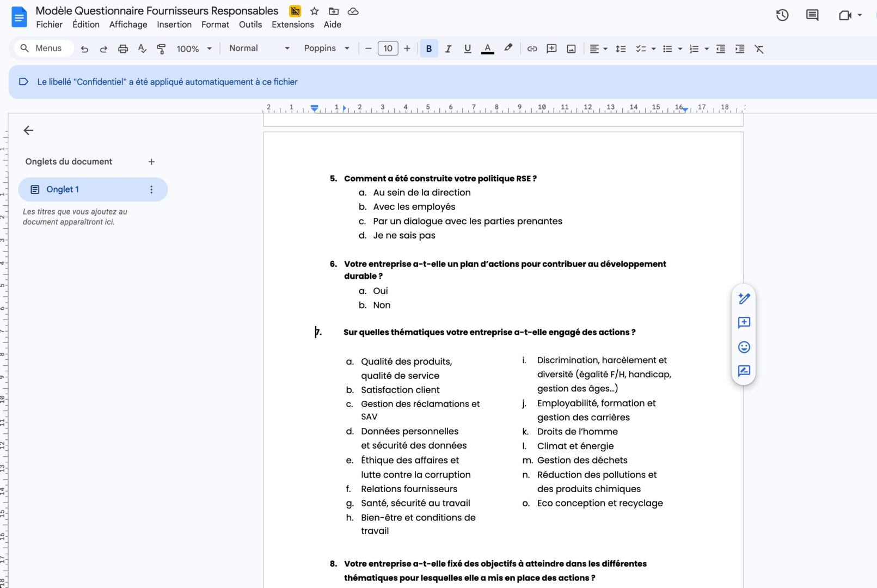Toggle underline formatting

coord(468,48)
